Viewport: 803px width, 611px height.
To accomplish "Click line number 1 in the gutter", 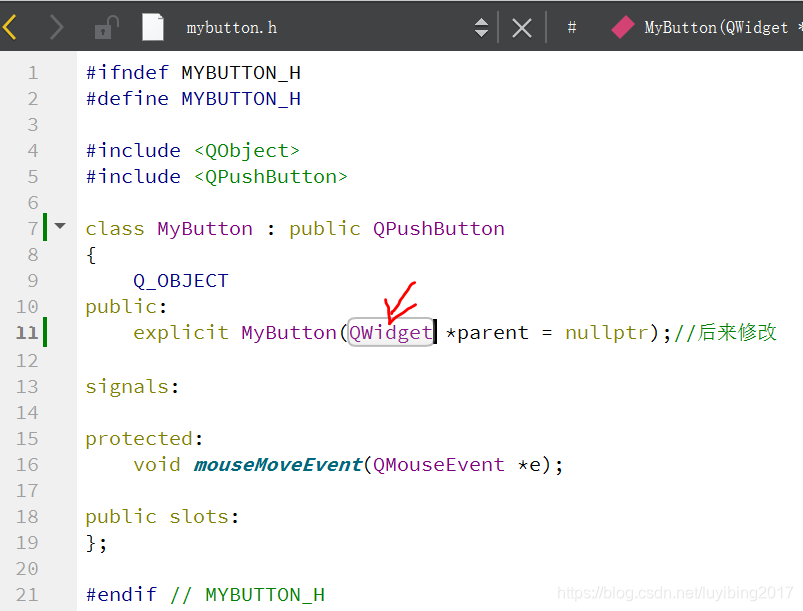I will [x=33, y=73].
